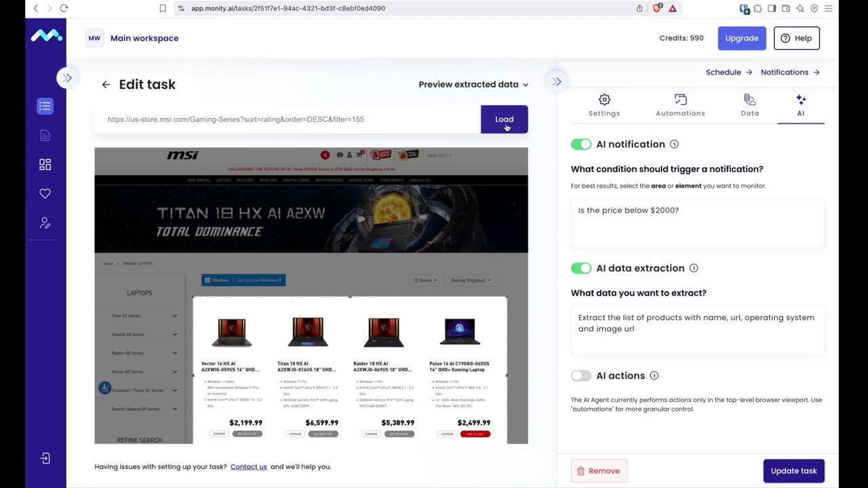Expand the left sidebar with double-chevron
This screenshot has height=488, width=868.
pyautogui.click(x=67, y=78)
